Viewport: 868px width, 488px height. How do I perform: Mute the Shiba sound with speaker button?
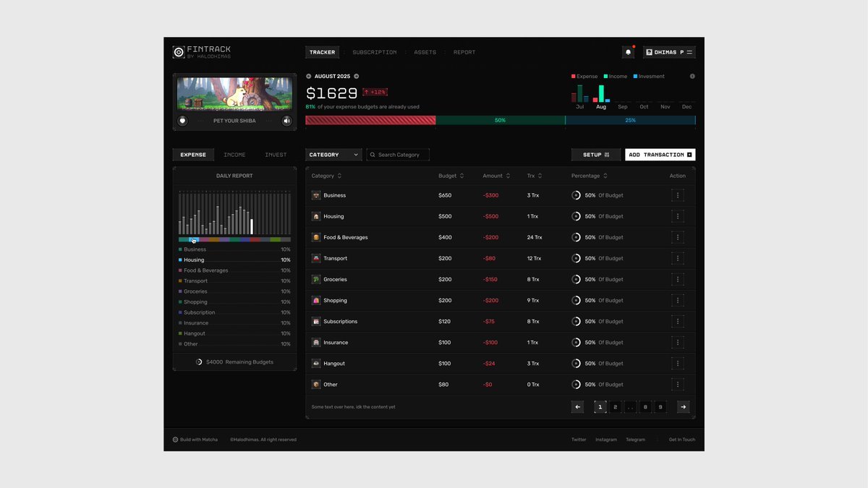(286, 121)
